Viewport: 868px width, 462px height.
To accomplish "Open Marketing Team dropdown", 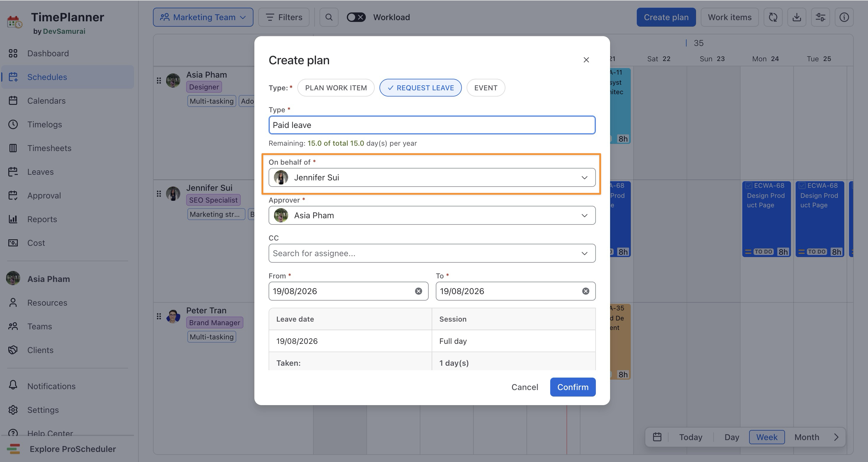I will pyautogui.click(x=203, y=17).
